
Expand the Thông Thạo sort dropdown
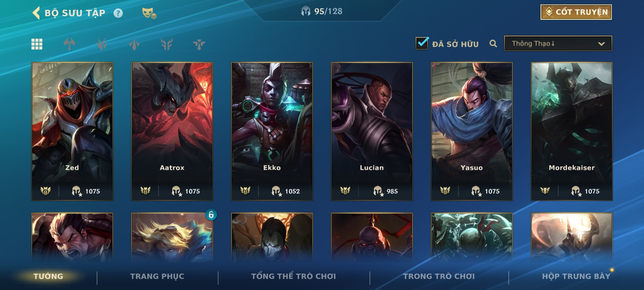(558, 43)
